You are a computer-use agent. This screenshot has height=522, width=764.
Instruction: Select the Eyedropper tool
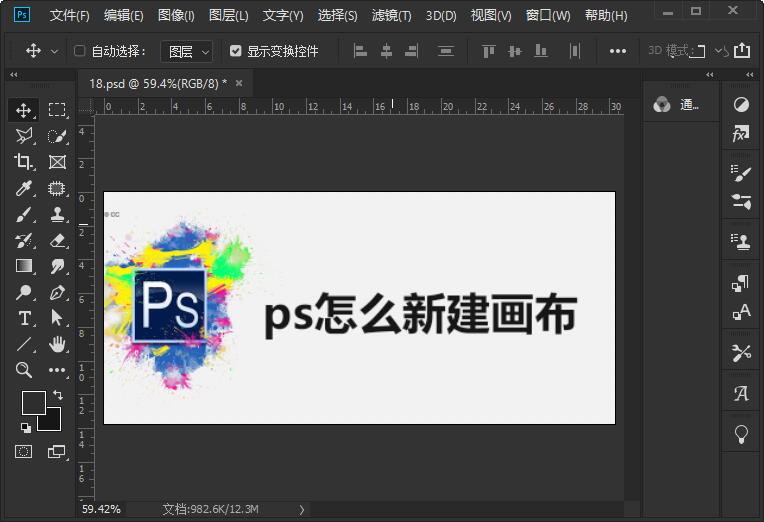23,188
